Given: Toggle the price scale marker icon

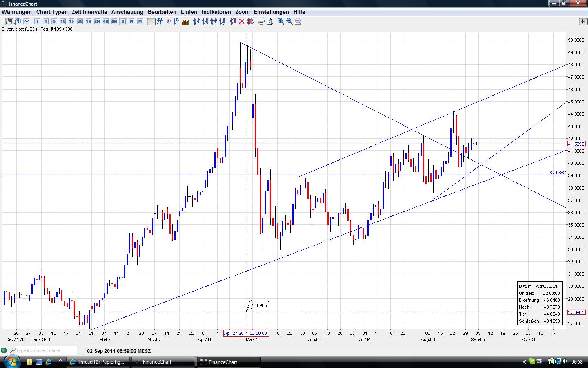Looking at the screenshot, I should tap(177, 21).
